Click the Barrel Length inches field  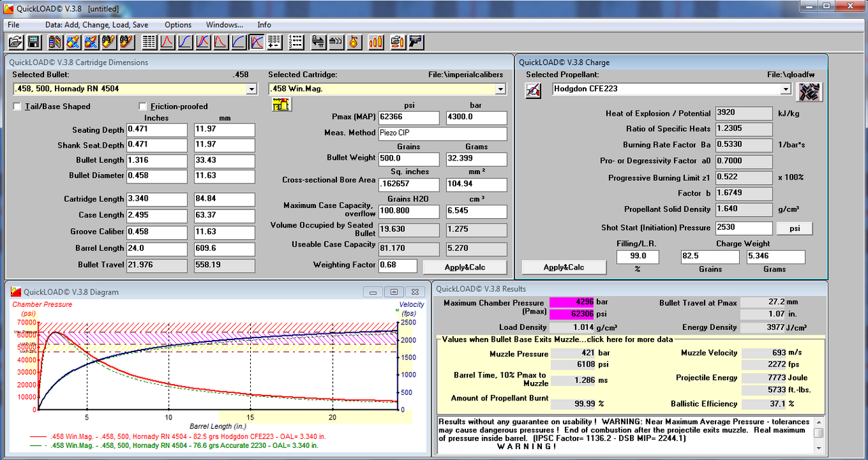click(157, 249)
